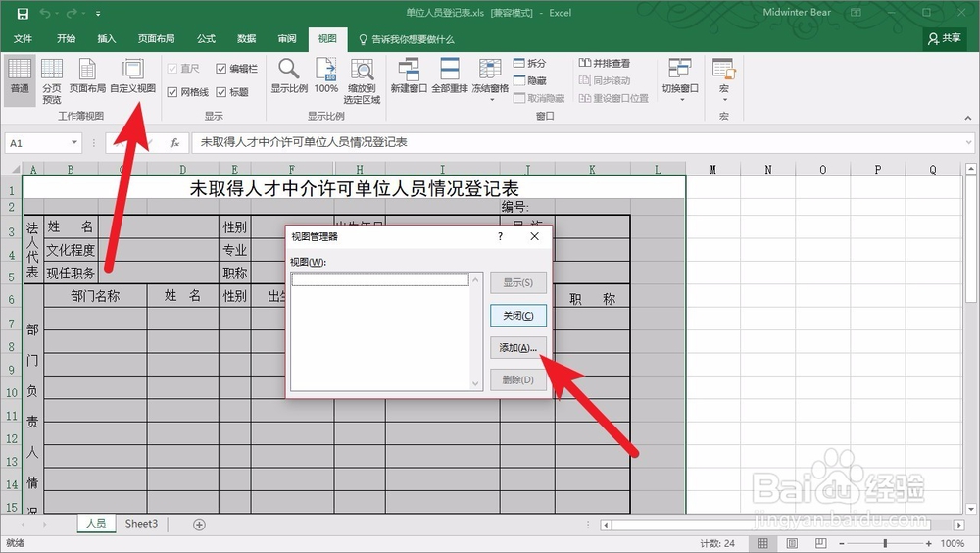Arrange All windows (全部重排)
980x553 pixels.
pos(450,75)
